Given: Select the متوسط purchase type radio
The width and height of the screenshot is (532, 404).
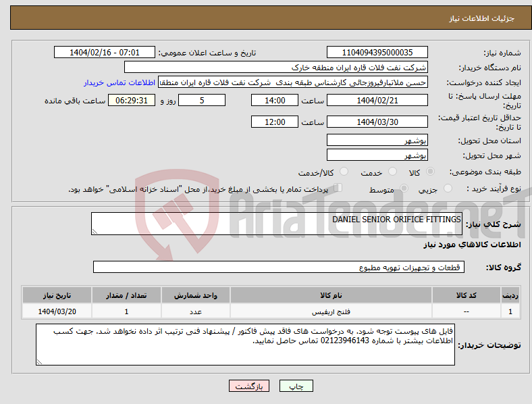Looking at the screenshot, I should pyautogui.click(x=404, y=188).
